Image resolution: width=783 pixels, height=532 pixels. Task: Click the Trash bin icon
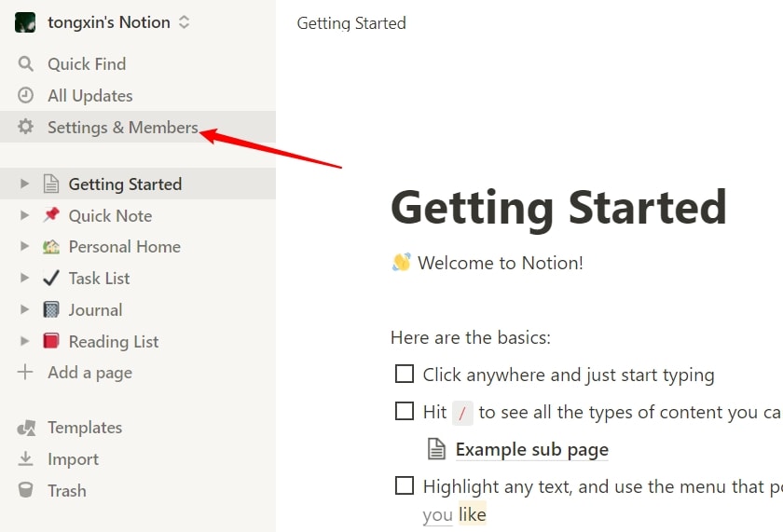[x=25, y=490]
